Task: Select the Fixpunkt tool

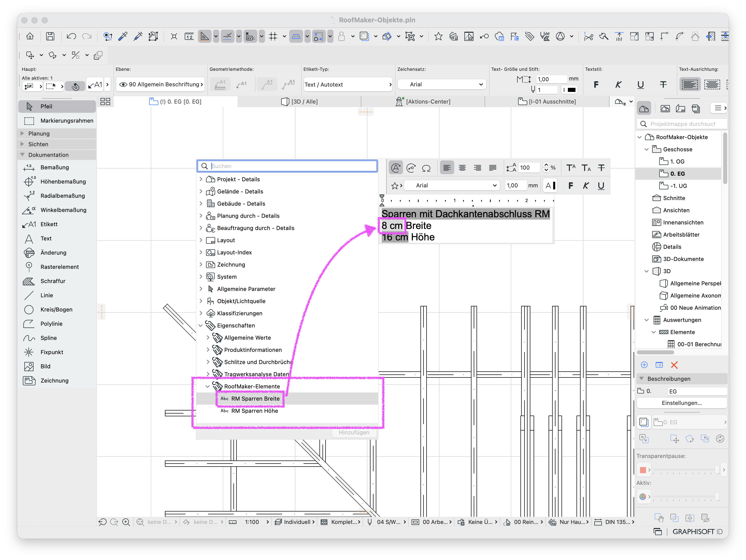Action: tap(57, 352)
